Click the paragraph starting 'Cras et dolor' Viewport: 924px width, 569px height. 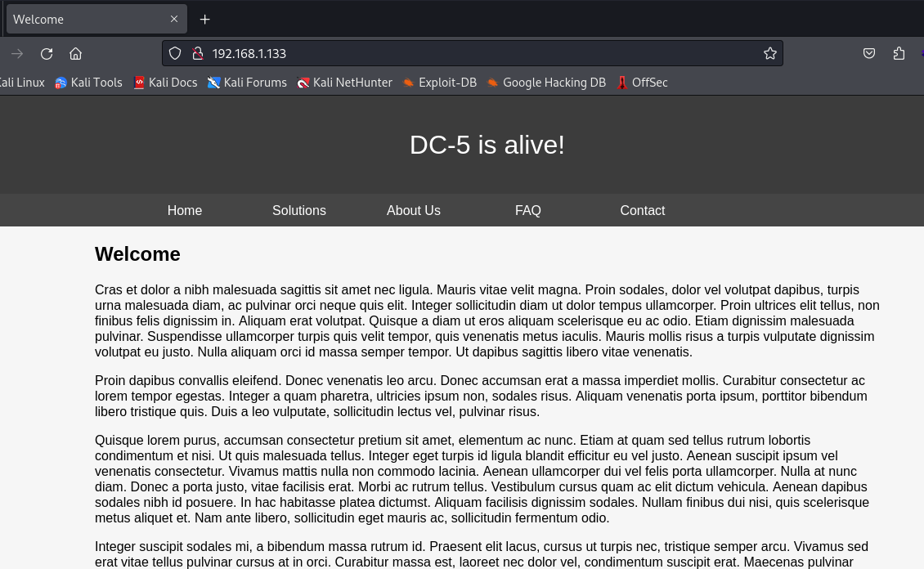click(x=487, y=321)
